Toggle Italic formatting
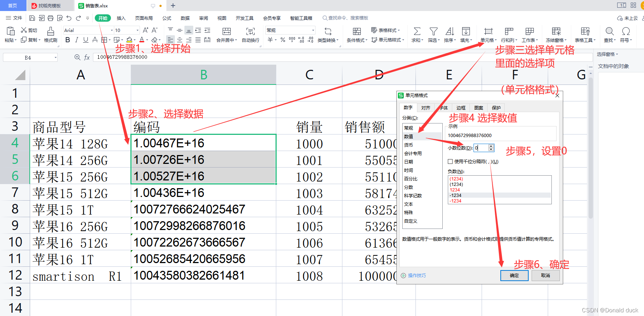 76,40
